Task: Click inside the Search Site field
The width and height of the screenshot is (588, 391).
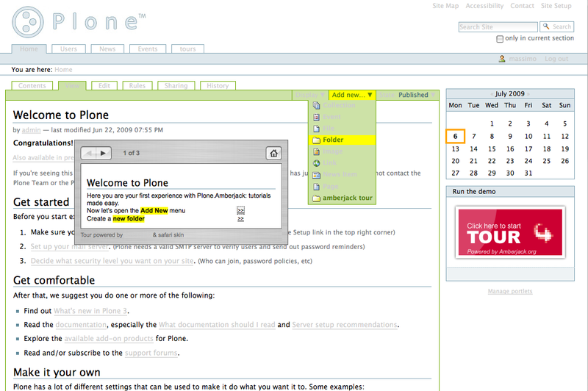Action: (498, 27)
